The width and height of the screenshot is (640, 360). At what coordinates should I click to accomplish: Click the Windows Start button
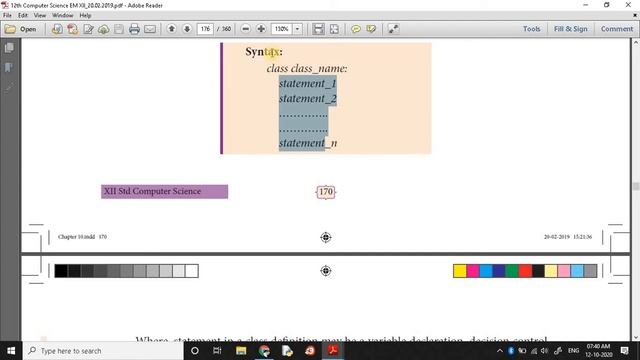(11, 351)
